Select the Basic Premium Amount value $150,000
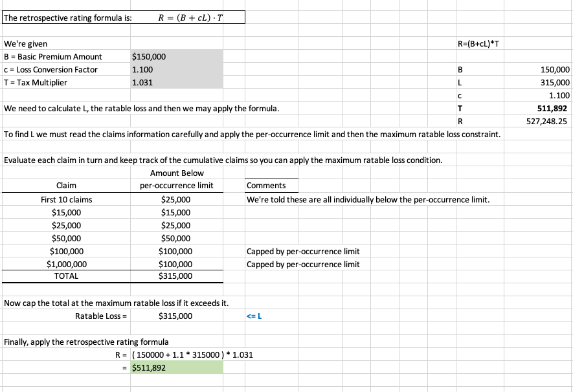Viewport: 573px width, 392px height. [149, 57]
